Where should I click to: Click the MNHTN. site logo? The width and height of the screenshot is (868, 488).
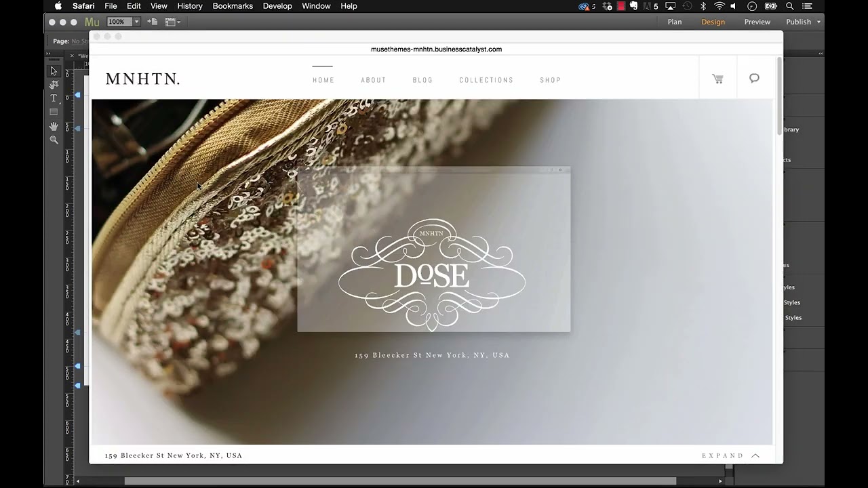[142, 79]
